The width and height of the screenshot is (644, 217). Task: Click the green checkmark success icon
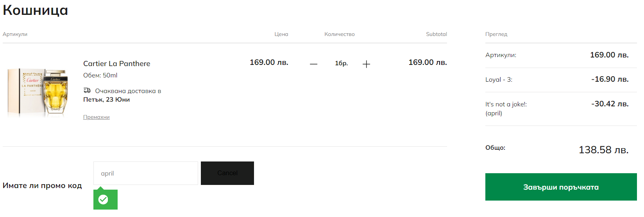pos(103,200)
